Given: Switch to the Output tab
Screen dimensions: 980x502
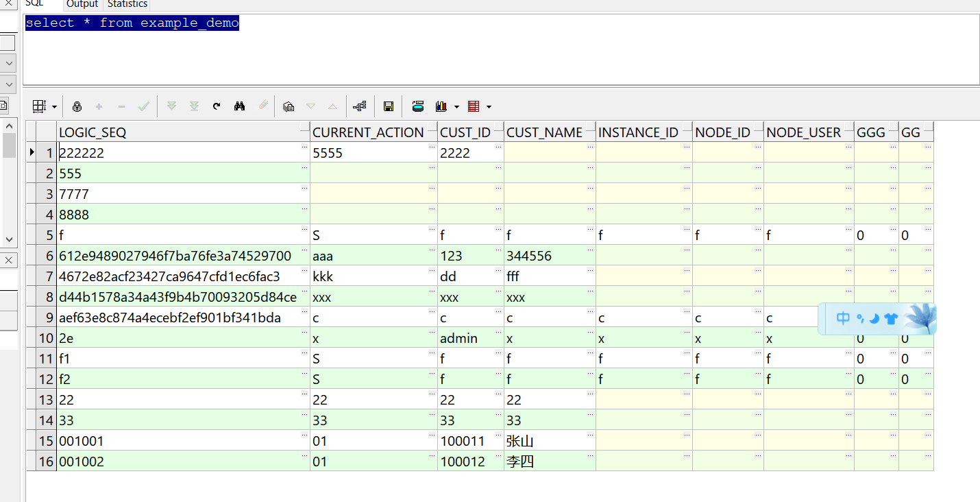Looking at the screenshot, I should 82,5.
